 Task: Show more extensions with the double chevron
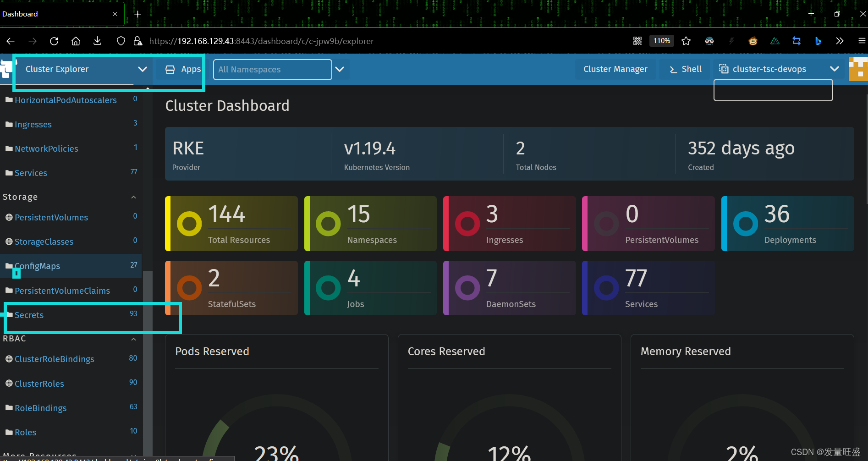840,41
